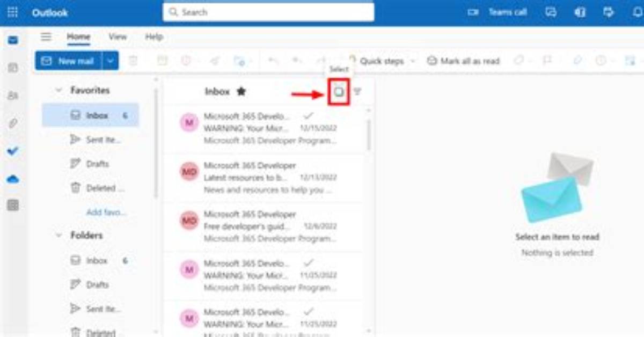
Task: Click the Snooze clock icon in toolbar
Action: coord(601,61)
